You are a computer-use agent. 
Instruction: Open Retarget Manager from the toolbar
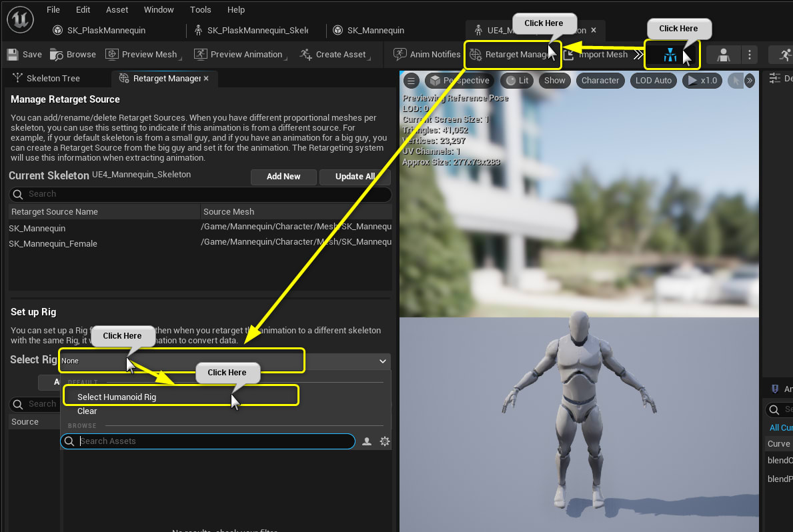(x=511, y=55)
